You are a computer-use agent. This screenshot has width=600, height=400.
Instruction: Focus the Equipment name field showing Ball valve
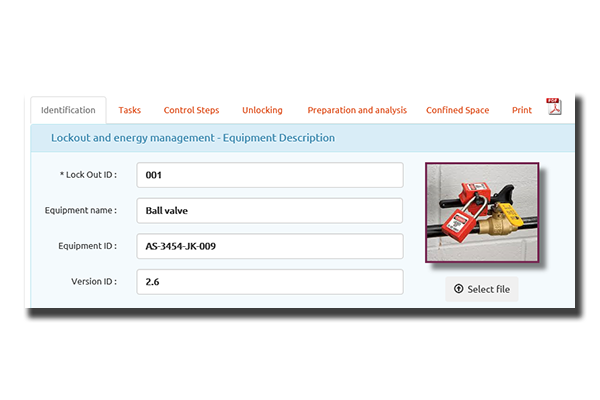(268, 211)
